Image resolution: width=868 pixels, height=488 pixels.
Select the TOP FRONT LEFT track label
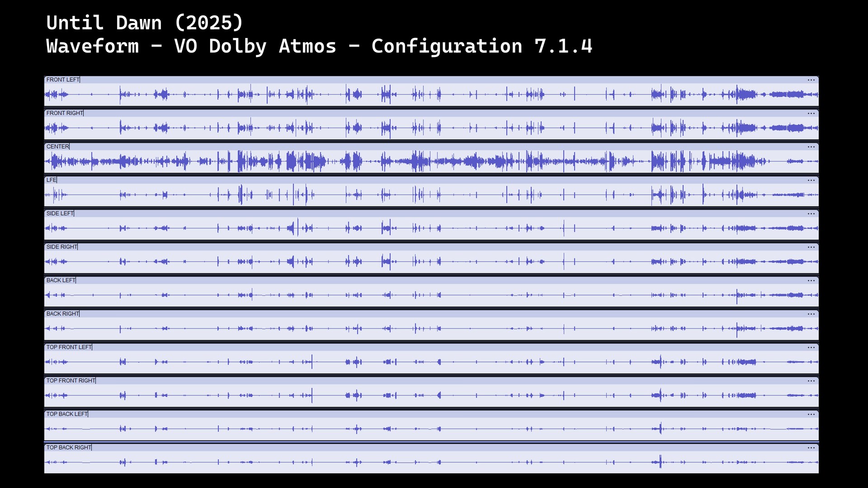click(x=69, y=347)
